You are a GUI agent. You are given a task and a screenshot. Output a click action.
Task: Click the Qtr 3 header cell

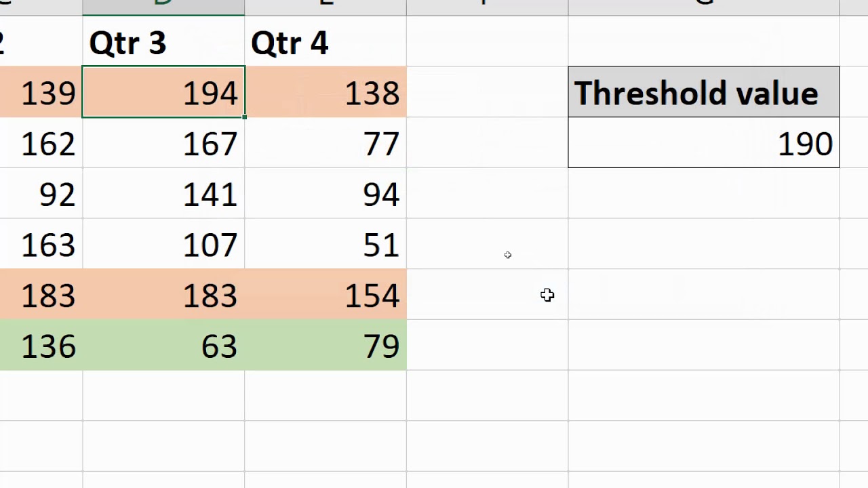(x=163, y=42)
